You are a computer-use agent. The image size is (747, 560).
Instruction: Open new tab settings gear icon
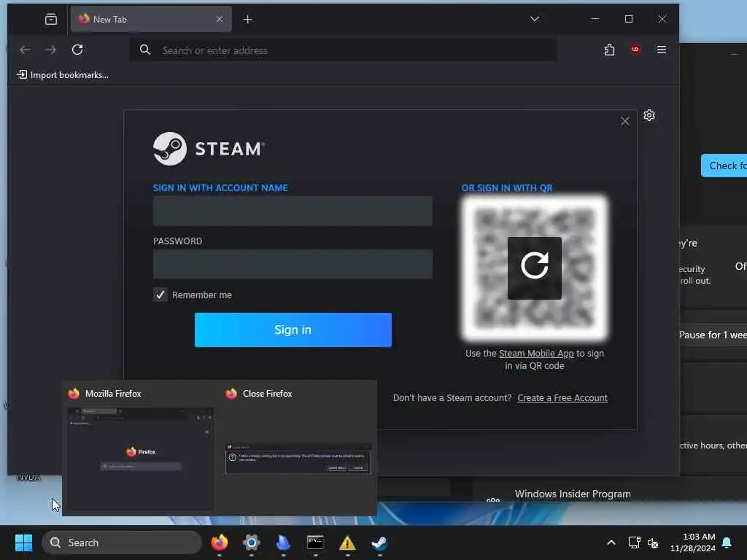pyautogui.click(x=649, y=115)
